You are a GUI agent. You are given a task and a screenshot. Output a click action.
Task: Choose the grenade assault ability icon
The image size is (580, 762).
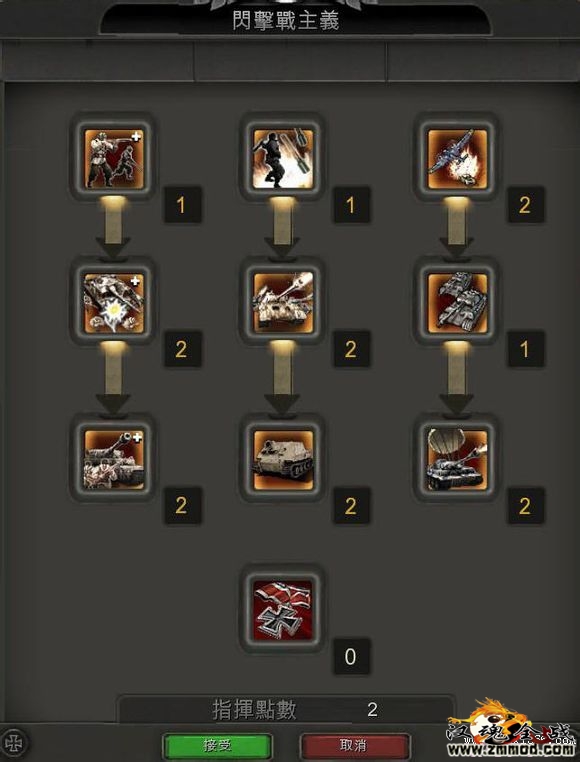coord(282,158)
